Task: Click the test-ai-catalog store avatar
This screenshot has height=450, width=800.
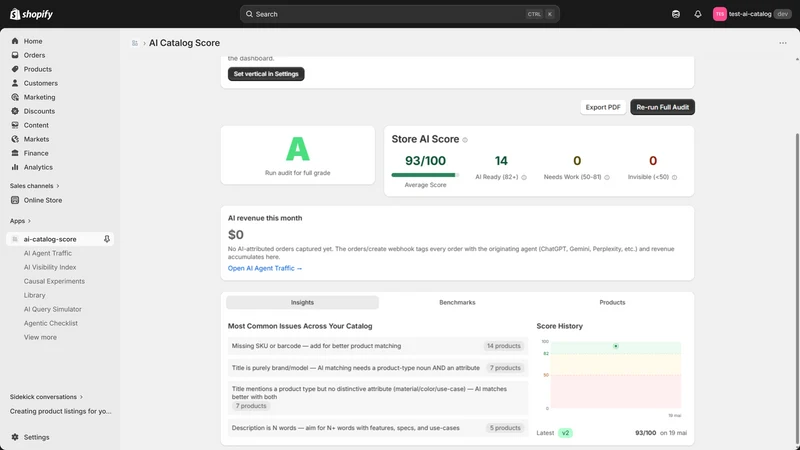Action: tap(719, 14)
